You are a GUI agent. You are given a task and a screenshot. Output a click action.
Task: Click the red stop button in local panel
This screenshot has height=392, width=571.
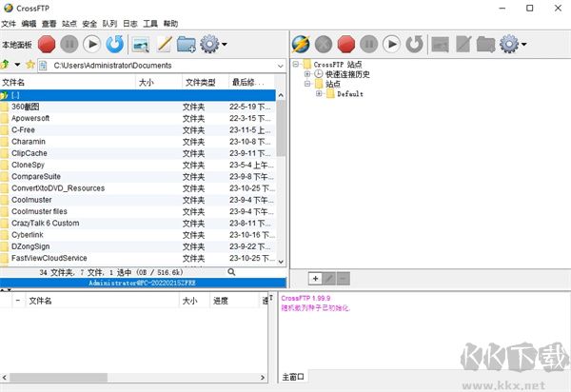click(x=47, y=44)
